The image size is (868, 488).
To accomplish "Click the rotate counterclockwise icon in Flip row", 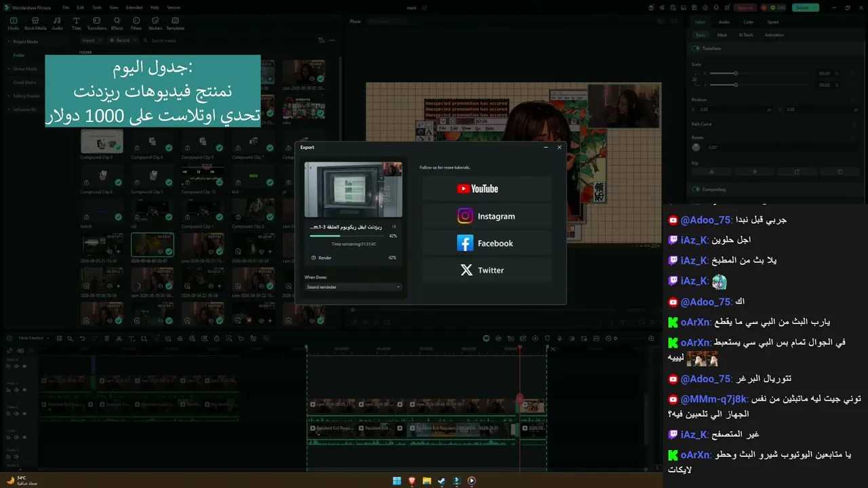I will point(840,172).
